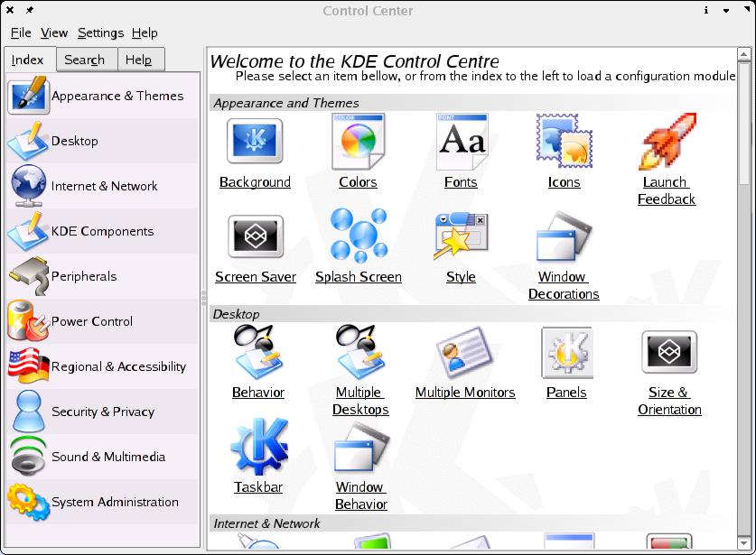Open Multiple Desktops icon
The image size is (756, 555).
[x=360, y=352]
